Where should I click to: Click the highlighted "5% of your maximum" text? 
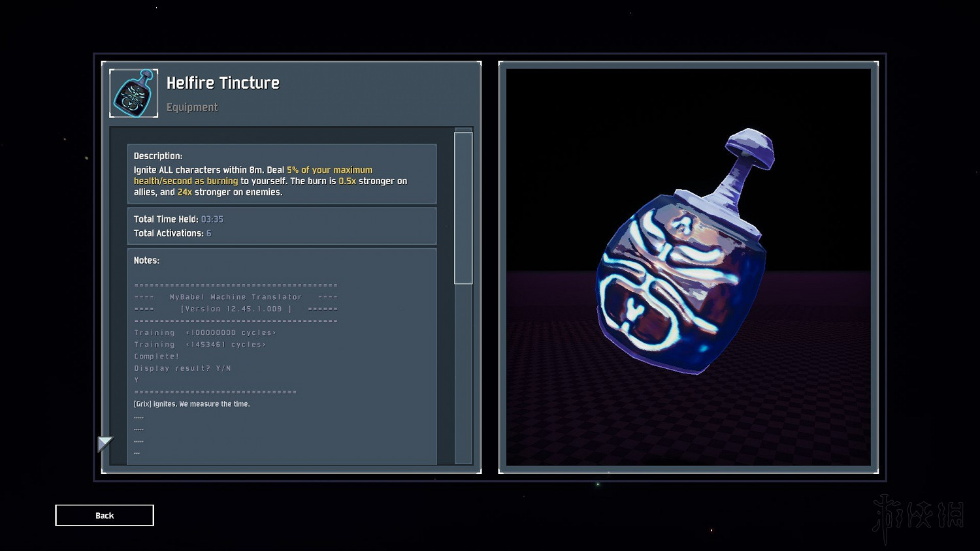(x=329, y=170)
